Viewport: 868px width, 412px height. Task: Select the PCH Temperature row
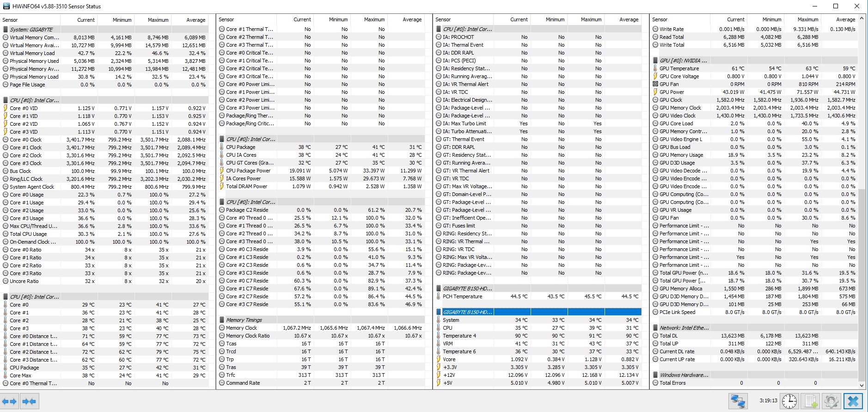pyautogui.click(x=462, y=296)
